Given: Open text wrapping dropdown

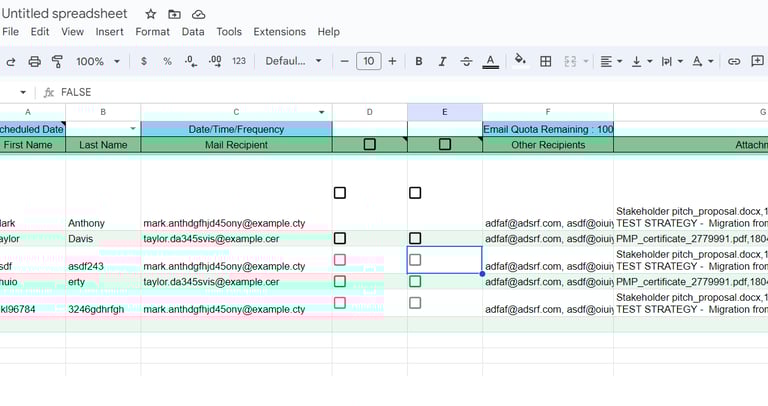Looking at the screenshot, I should click(672, 61).
